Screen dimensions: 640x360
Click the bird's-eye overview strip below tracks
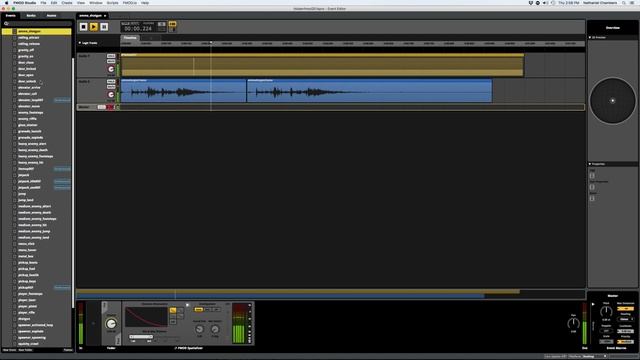click(x=331, y=293)
